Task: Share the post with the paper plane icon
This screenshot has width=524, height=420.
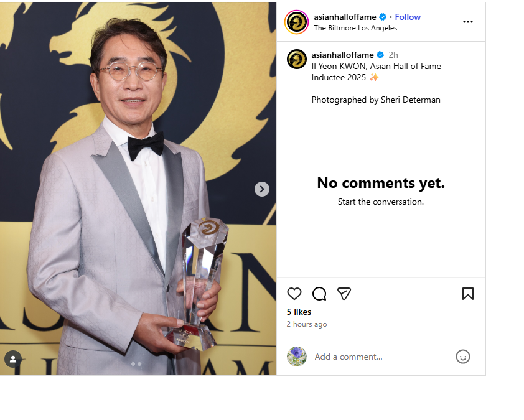Action: 344,294
